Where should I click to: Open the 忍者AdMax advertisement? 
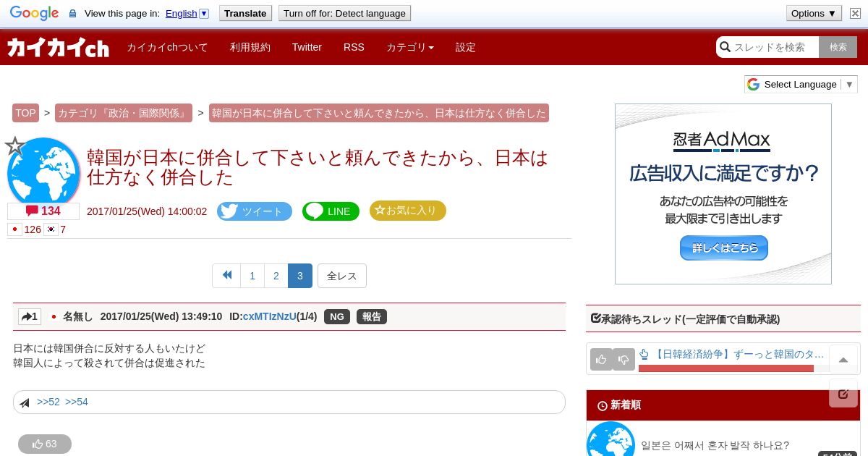point(723,194)
